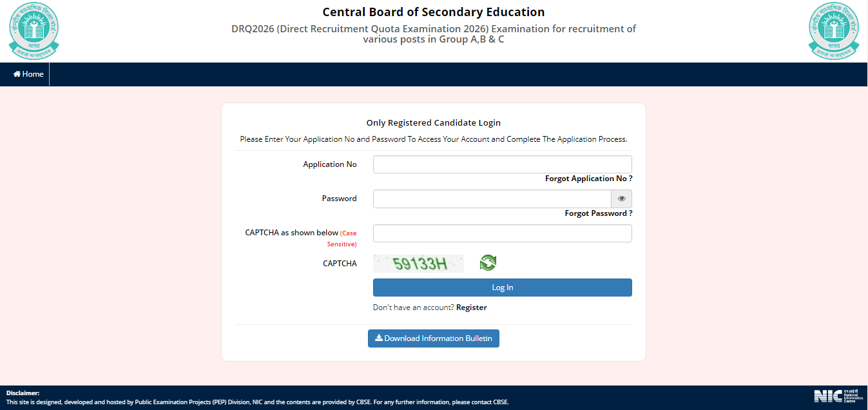Click the Disclaimer text in the footer
The height and width of the screenshot is (410, 868).
tap(23, 392)
